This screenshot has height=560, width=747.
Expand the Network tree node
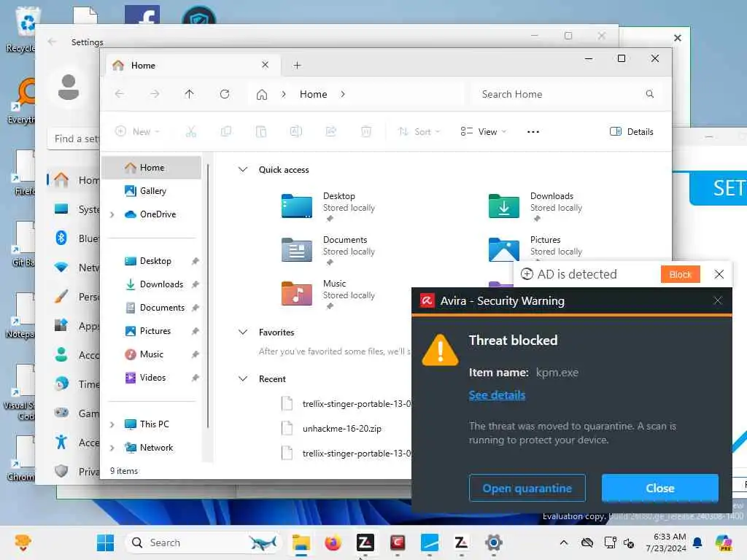tap(112, 448)
